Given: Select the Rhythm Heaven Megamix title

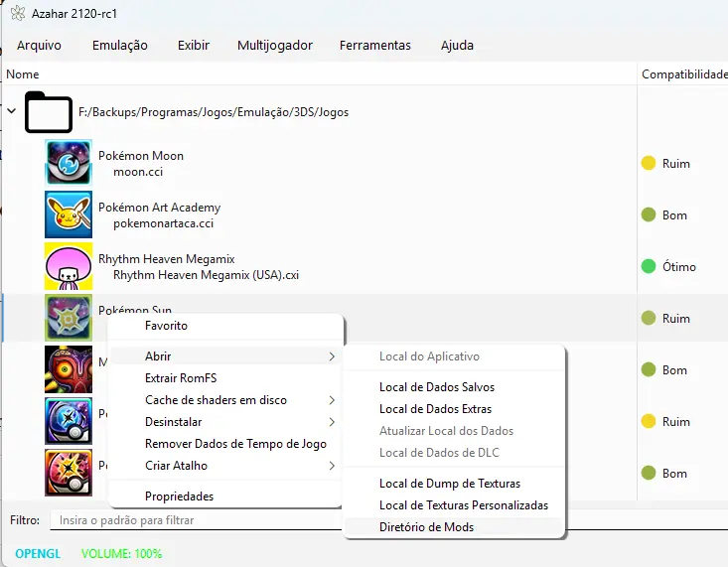Looking at the screenshot, I should [x=166, y=259].
